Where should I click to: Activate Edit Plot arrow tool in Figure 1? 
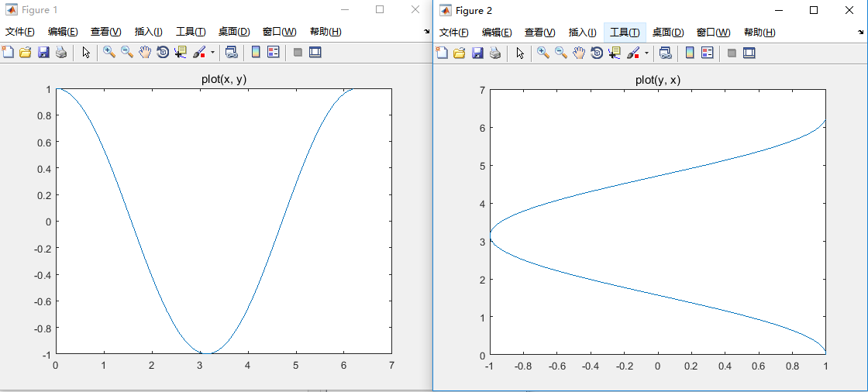click(x=86, y=53)
